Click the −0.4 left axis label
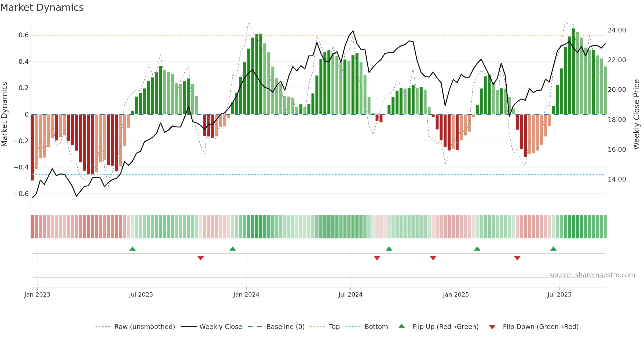The height and width of the screenshot is (362, 644). tap(21, 167)
